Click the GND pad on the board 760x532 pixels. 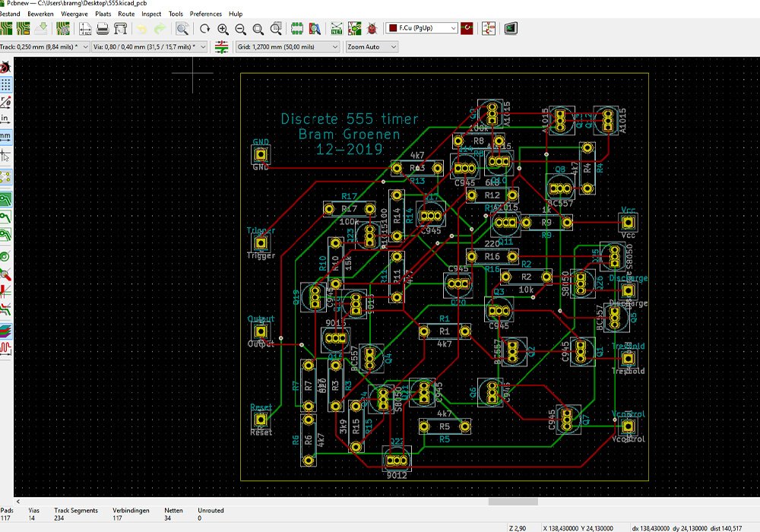261,154
